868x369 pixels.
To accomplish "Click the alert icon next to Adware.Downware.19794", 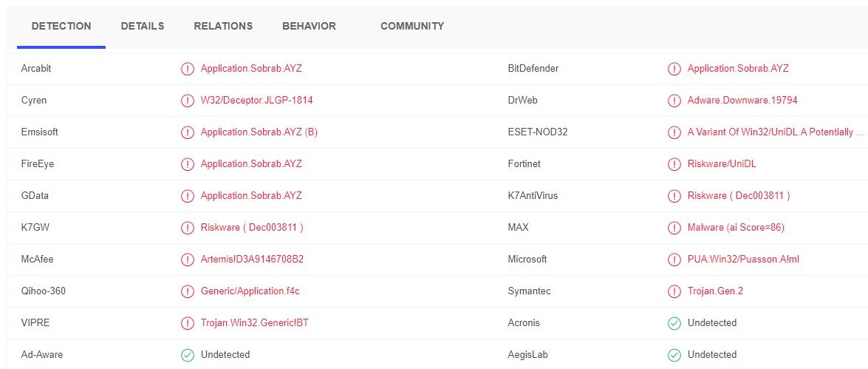I will [674, 101].
